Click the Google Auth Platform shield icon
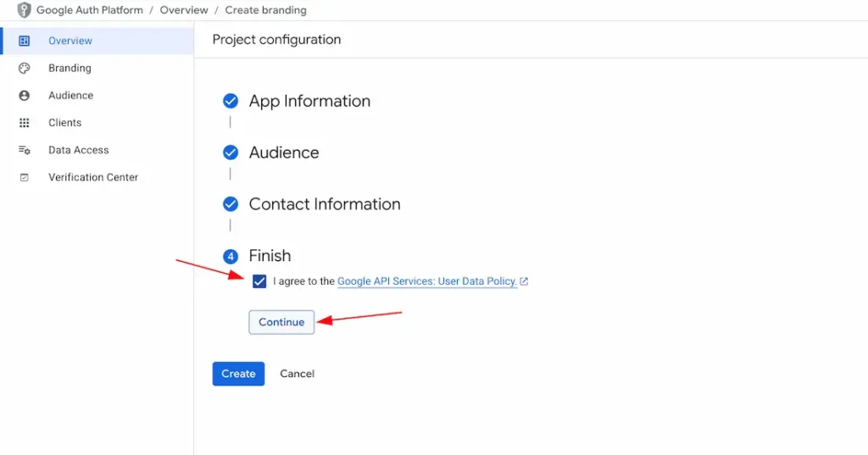868x455 pixels. click(24, 10)
